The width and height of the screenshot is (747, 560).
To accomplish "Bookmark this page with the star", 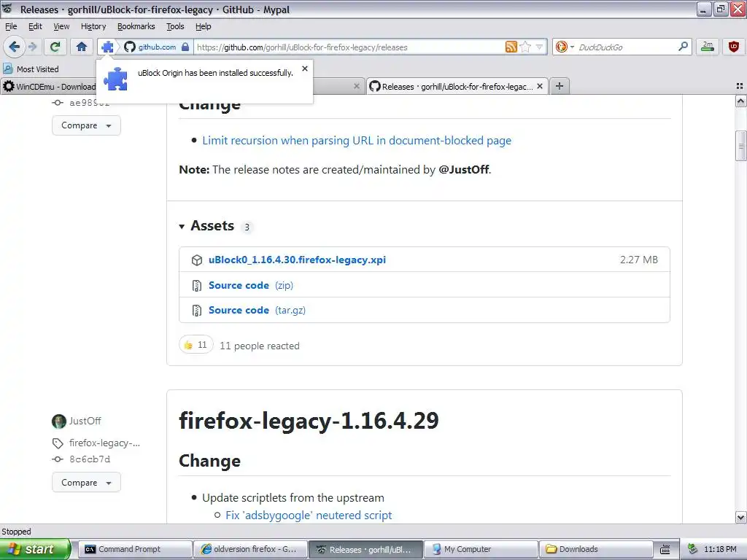I will point(525,47).
